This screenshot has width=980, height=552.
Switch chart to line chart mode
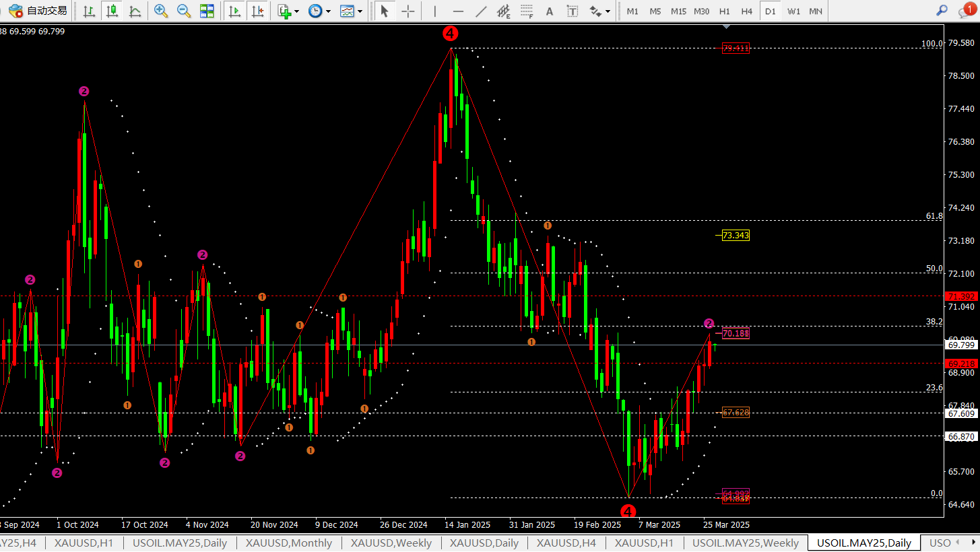click(135, 11)
